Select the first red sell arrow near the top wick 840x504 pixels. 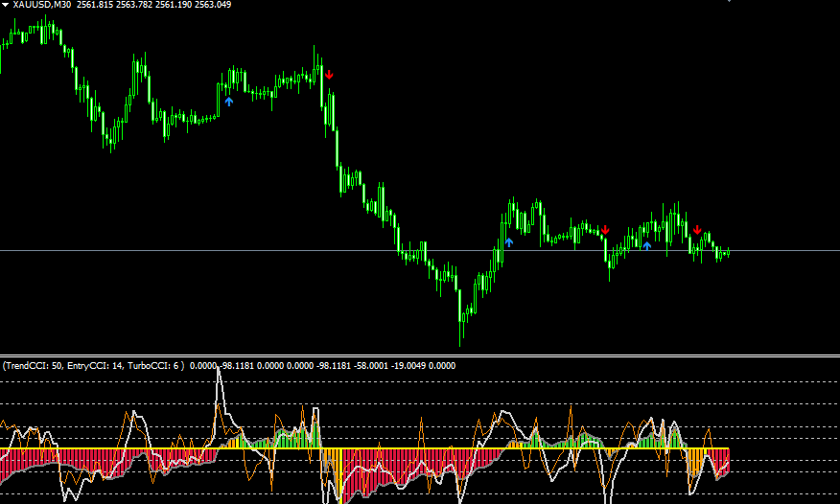coord(329,75)
